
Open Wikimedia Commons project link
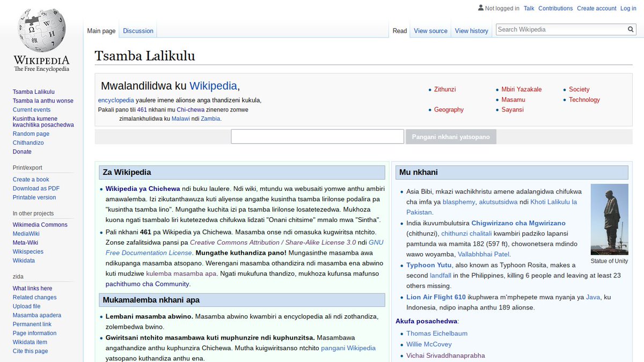40,225
